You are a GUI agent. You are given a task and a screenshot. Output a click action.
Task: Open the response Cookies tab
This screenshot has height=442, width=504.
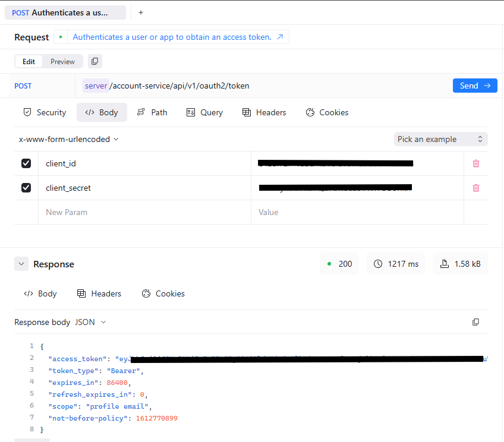click(163, 293)
